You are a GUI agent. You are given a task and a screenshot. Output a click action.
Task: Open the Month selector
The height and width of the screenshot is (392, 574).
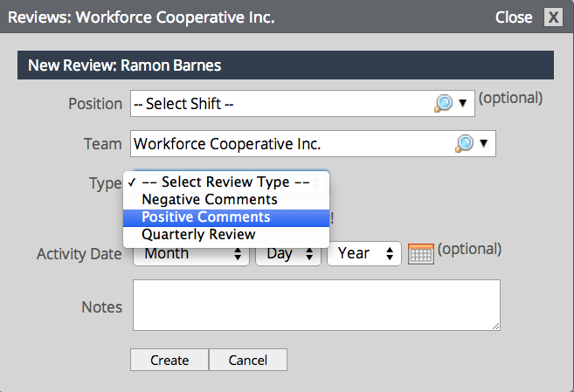[191, 253]
